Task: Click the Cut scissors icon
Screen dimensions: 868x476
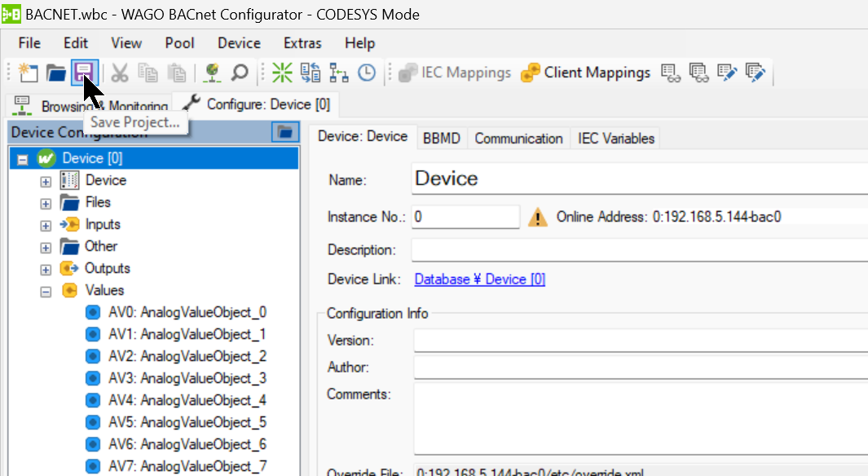Action: (x=120, y=73)
